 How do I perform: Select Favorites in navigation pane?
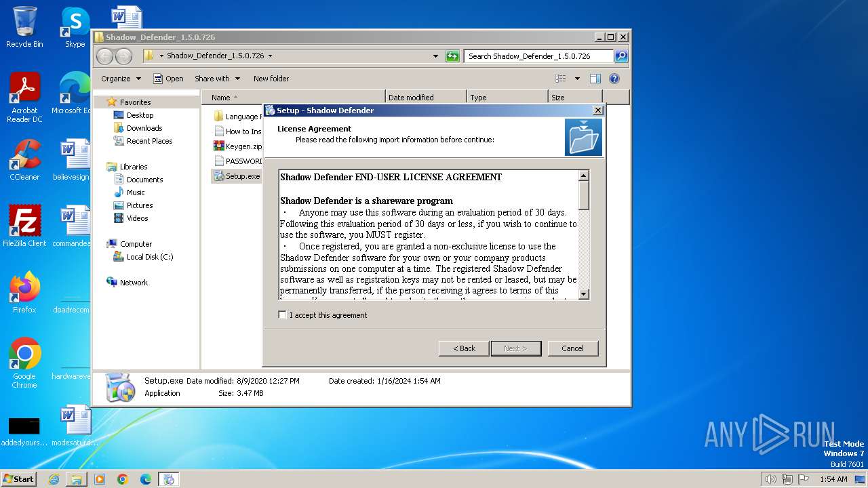[135, 102]
